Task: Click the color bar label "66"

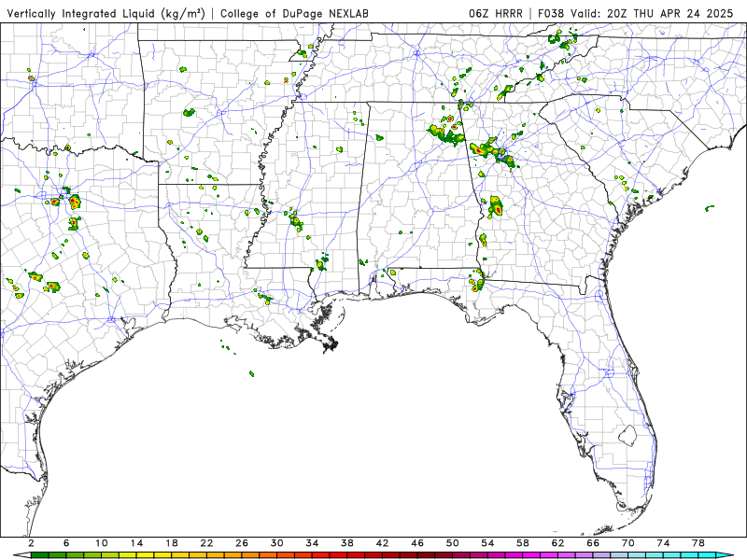Action: coord(593,543)
